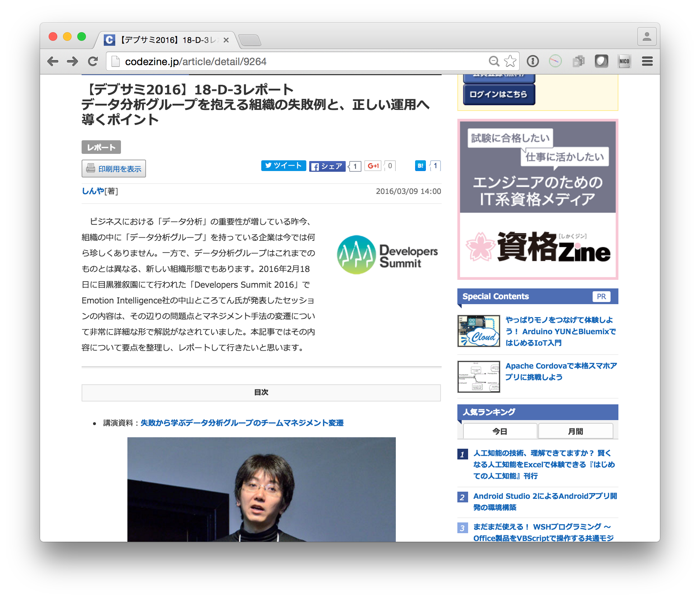Click the Pocket-style extension icon
This screenshot has height=599, width=700.
coord(601,61)
